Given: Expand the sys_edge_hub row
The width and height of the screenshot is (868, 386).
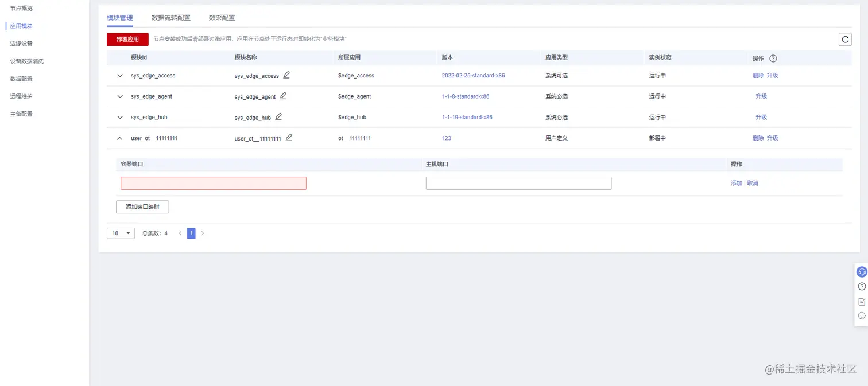Looking at the screenshot, I should 120,117.
